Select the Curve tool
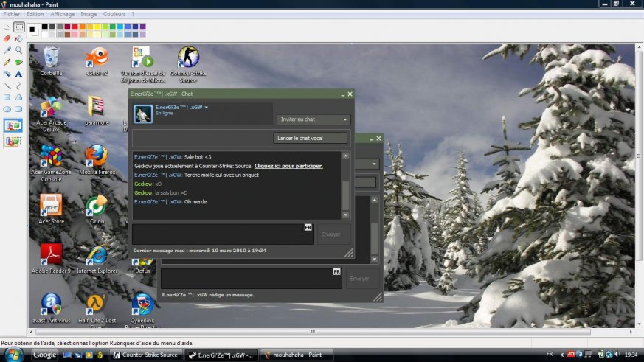The width and height of the screenshot is (644, 362). point(18,86)
